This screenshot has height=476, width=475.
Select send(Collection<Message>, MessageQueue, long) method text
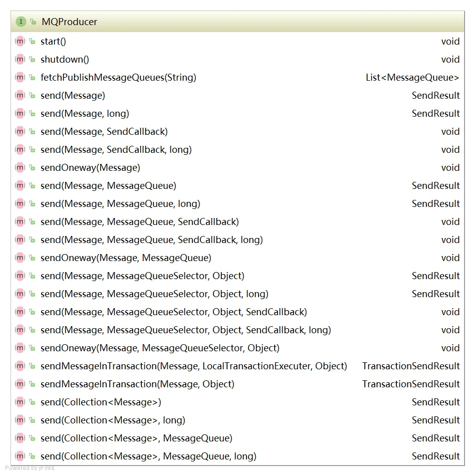148,456
